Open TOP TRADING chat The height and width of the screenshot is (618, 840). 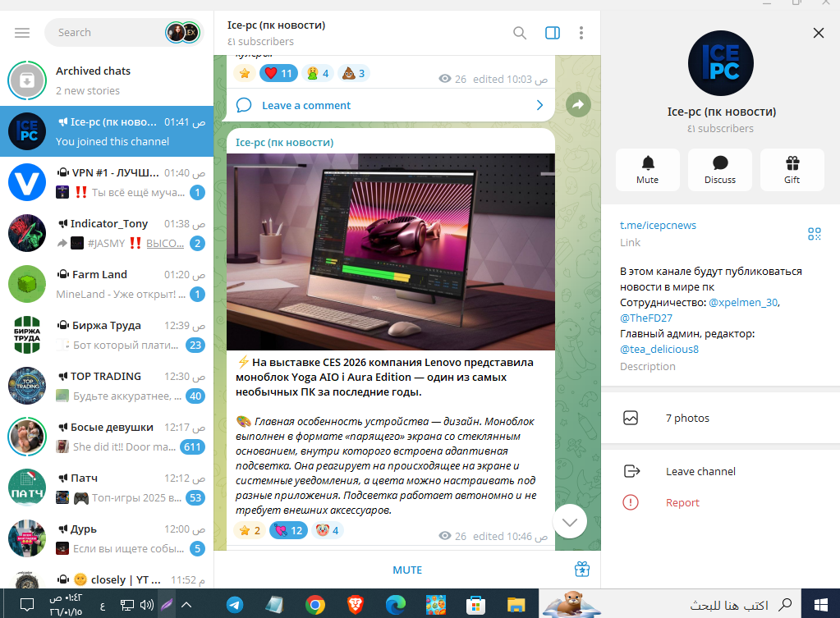tap(107, 386)
